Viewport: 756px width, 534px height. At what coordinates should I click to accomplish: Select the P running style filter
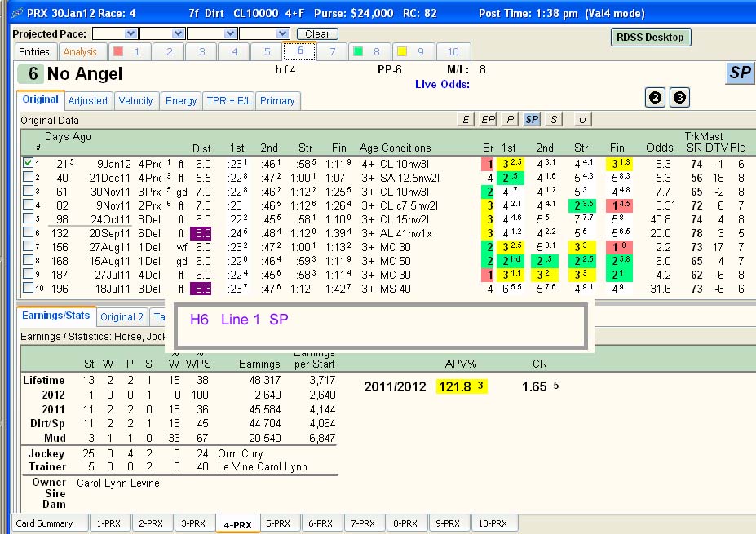(510, 119)
